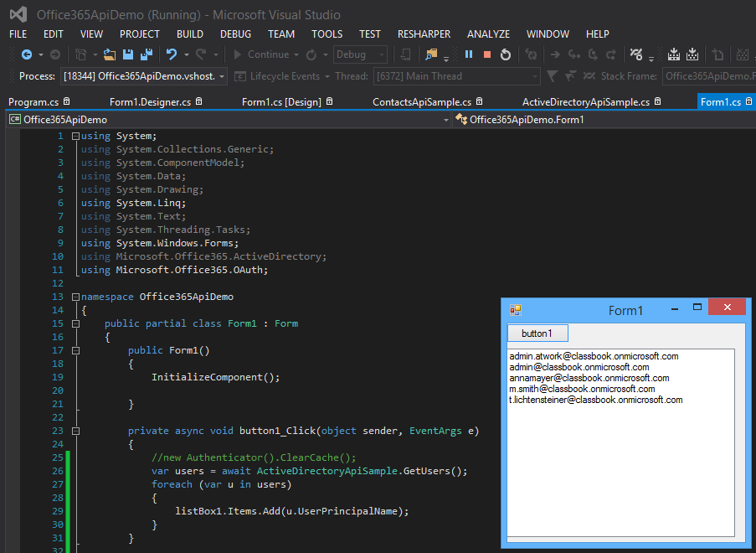Screen dimensions: 756x553
Task: Collapse the namespace Office365ApiDemo code block
Action: click(75, 297)
